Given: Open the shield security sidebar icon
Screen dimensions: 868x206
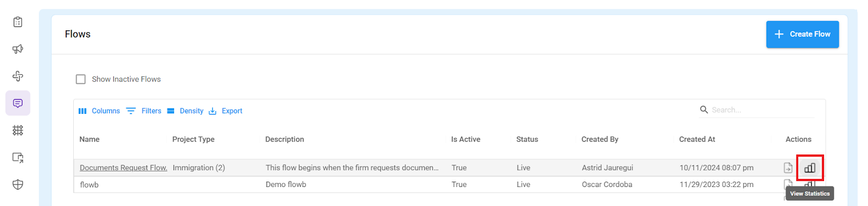Looking at the screenshot, I should point(18,184).
